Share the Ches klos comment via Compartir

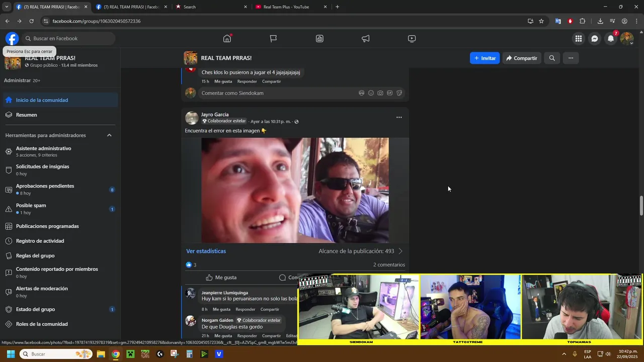272,81
